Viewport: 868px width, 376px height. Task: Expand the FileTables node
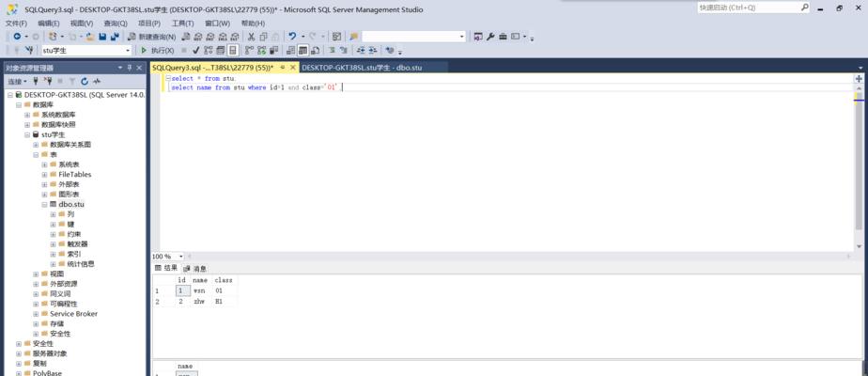[45, 175]
